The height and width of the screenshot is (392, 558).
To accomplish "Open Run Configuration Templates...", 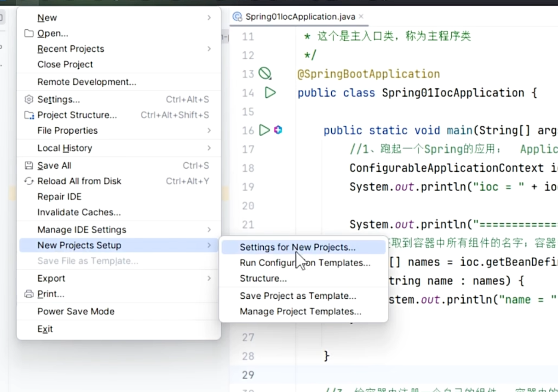I will (304, 263).
